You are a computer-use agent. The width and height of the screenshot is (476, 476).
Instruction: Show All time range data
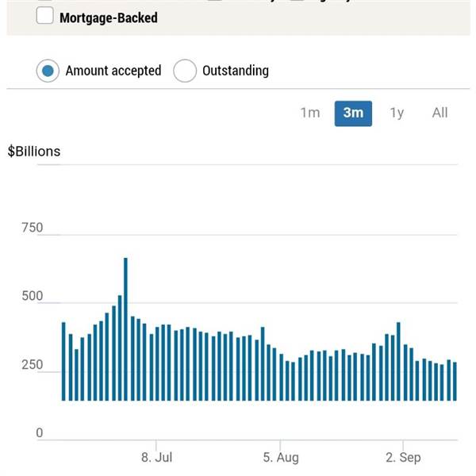[440, 113]
